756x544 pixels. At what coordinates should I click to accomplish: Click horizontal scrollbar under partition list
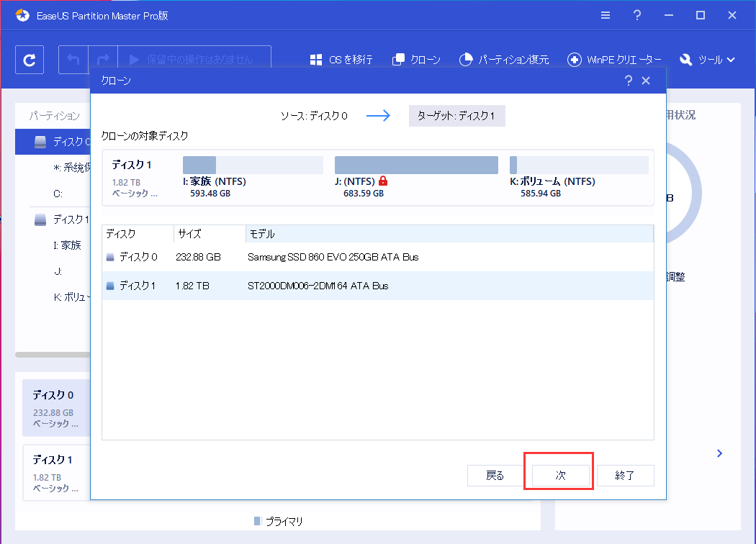pos(53,355)
